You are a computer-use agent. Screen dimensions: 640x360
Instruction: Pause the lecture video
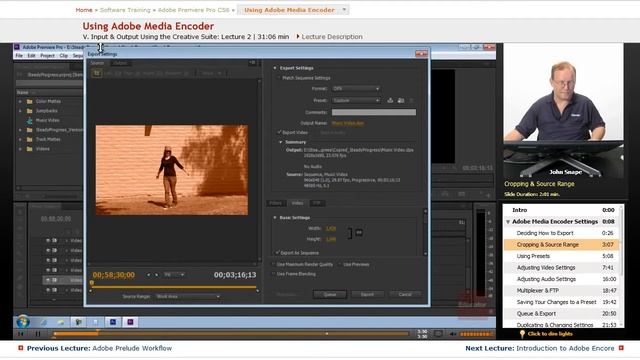38,334
